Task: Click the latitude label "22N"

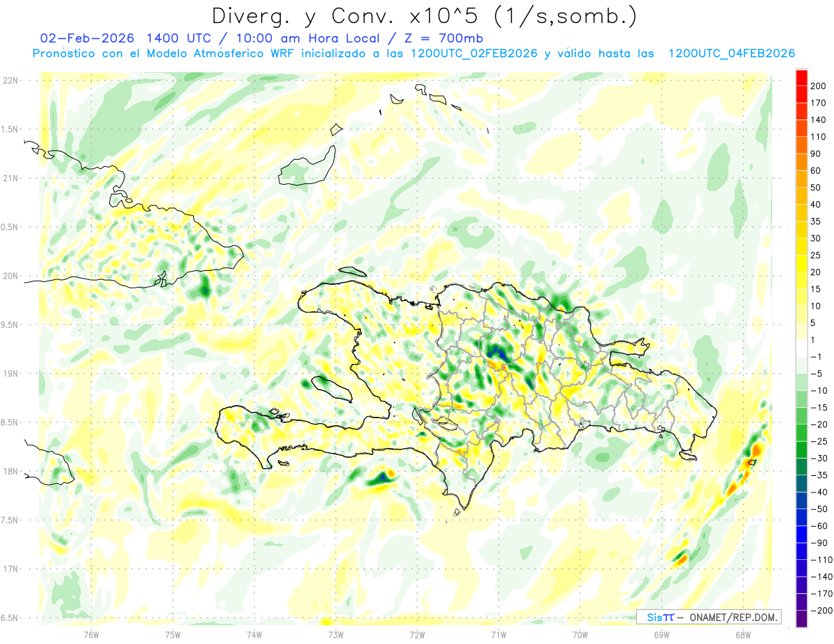Action: coord(10,80)
